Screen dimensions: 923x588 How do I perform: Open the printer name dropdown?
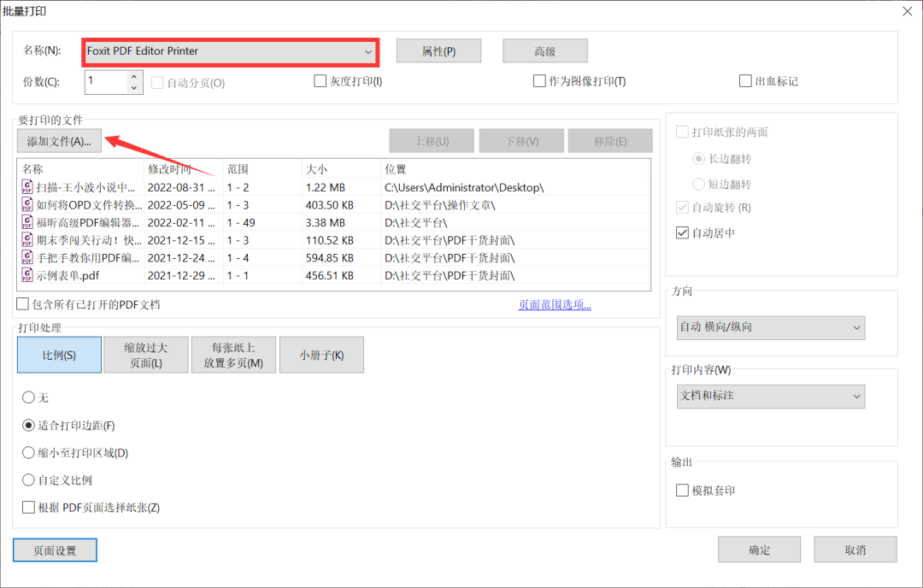pyautogui.click(x=231, y=52)
